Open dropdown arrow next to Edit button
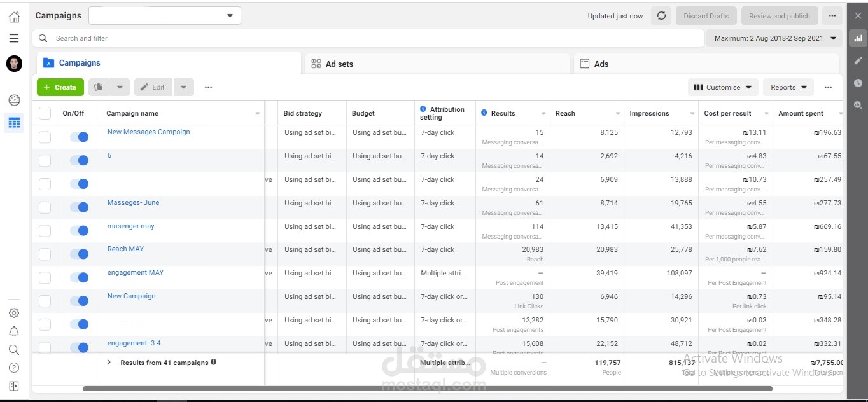 [x=183, y=87]
